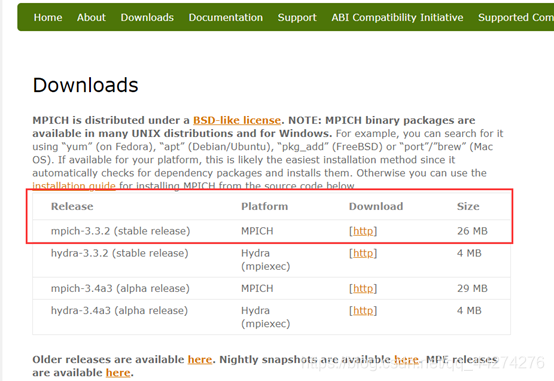
Task: Click the MPICH platform cell for mpich-3.4a3
Action: click(257, 288)
